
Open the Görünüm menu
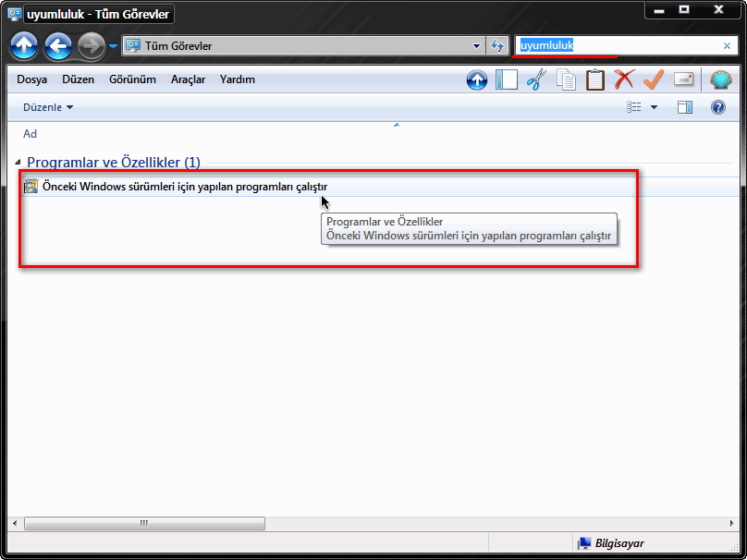(x=132, y=79)
